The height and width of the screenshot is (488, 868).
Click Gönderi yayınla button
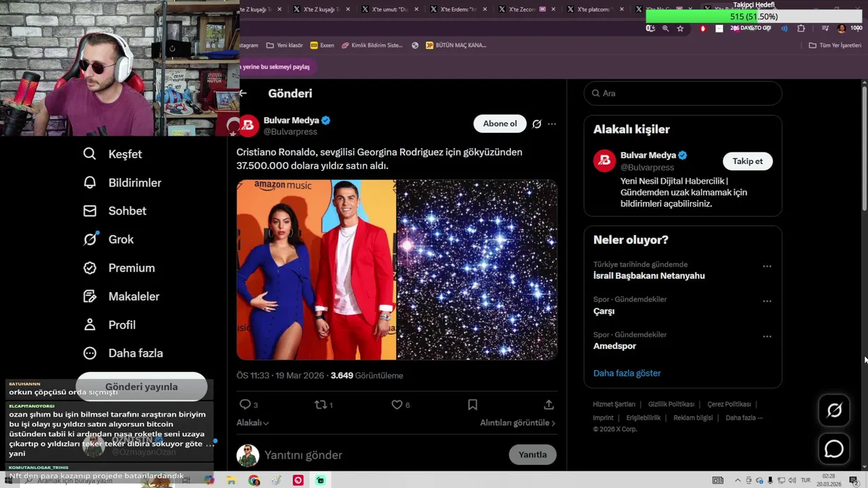click(x=141, y=387)
